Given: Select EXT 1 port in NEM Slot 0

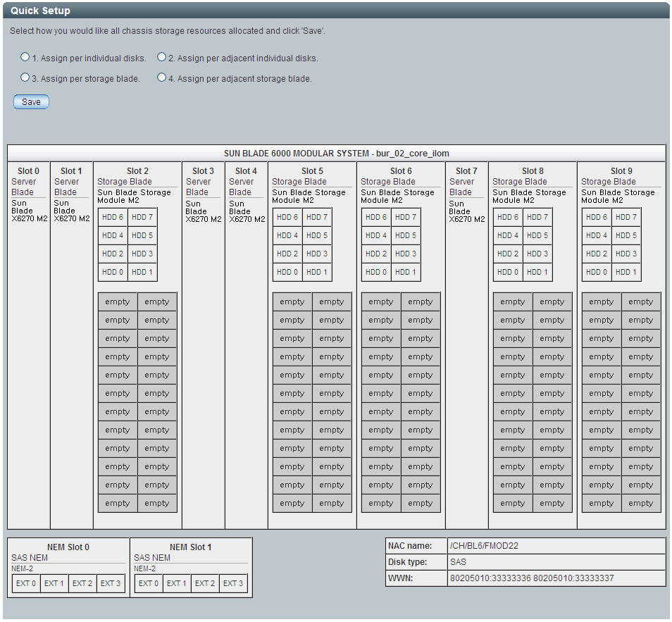Looking at the screenshot, I should [54, 583].
